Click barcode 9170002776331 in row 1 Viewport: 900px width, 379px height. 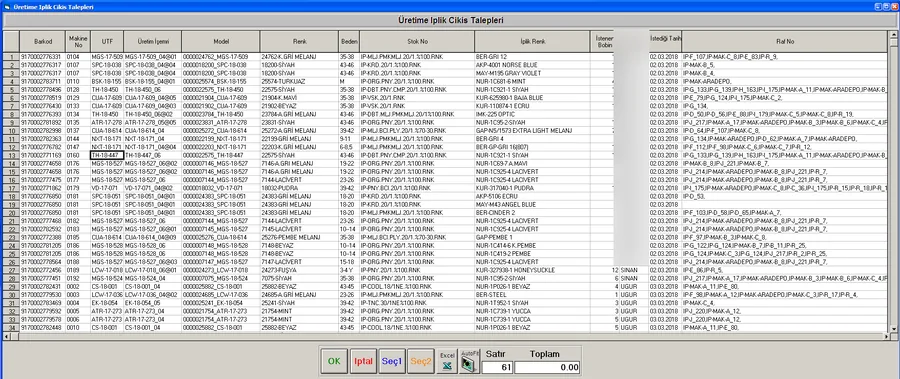[x=42, y=57]
